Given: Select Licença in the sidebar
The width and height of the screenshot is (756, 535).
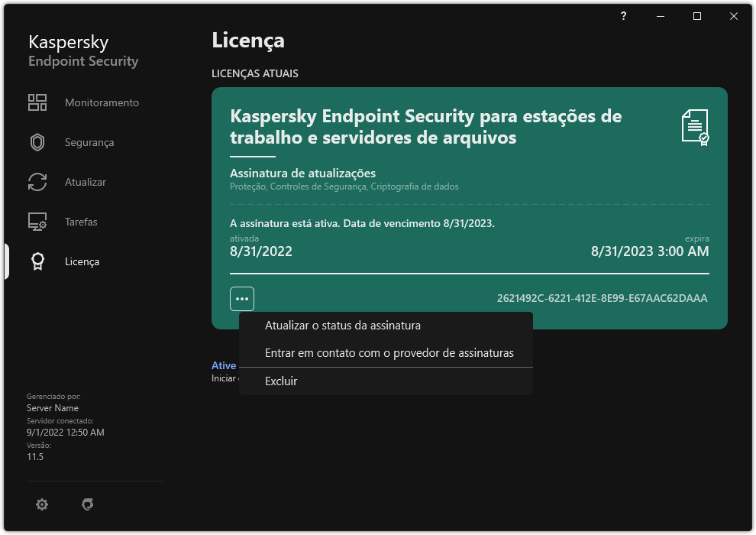Looking at the screenshot, I should (x=82, y=261).
